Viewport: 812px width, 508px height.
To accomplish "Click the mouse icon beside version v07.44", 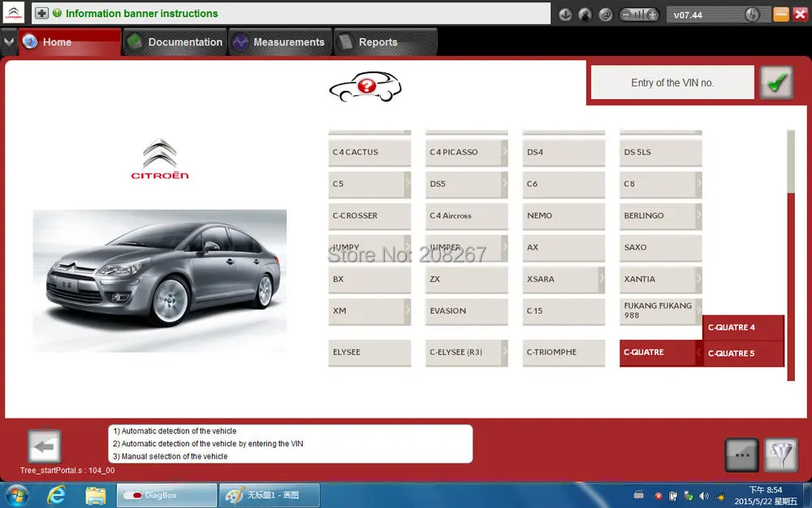I will point(751,15).
